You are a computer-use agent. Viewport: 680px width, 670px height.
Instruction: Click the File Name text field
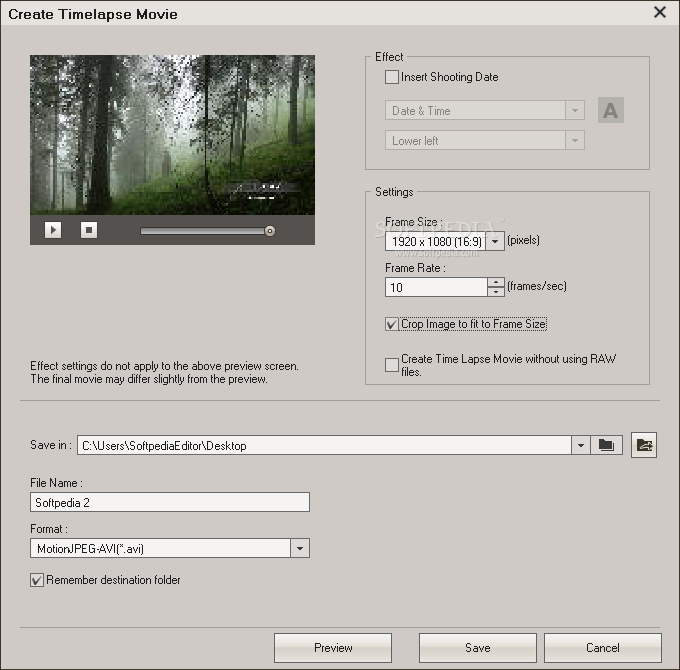pos(170,502)
